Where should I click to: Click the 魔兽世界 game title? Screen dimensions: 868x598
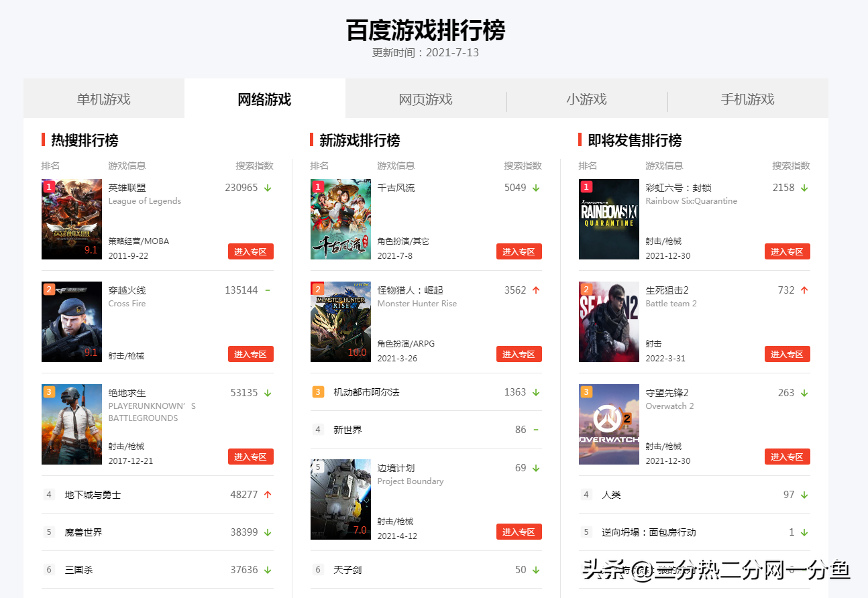point(84,532)
